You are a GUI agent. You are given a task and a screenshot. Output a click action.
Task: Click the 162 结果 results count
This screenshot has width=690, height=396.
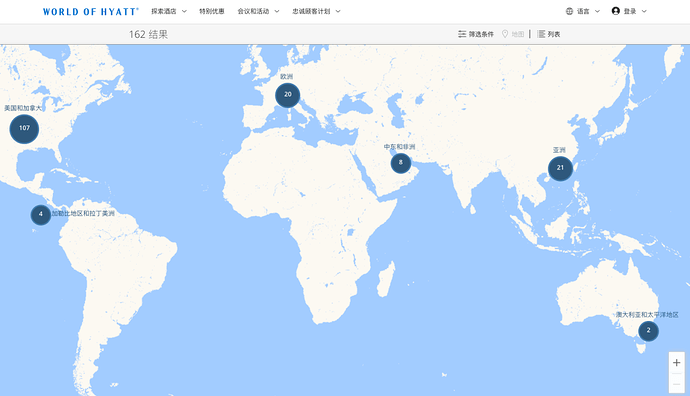[148, 34]
